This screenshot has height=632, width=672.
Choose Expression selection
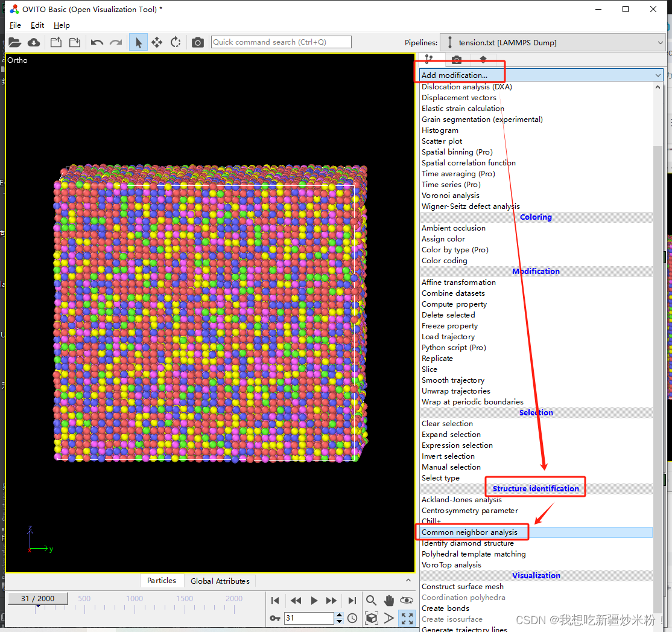click(457, 445)
